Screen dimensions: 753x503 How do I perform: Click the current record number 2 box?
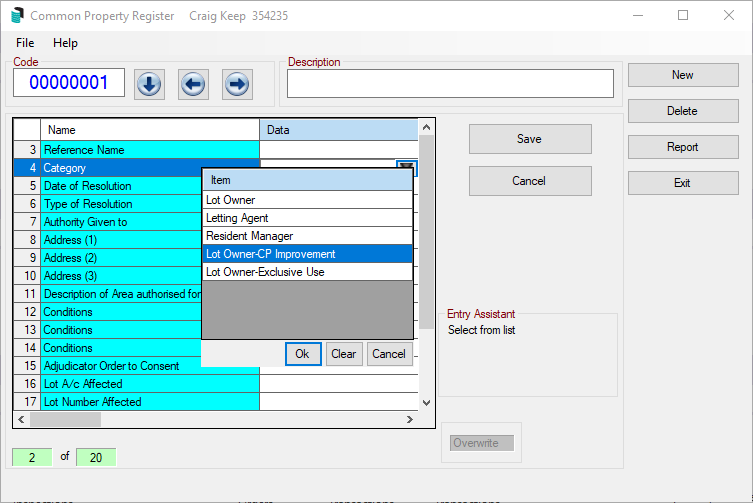(x=32, y=457)
